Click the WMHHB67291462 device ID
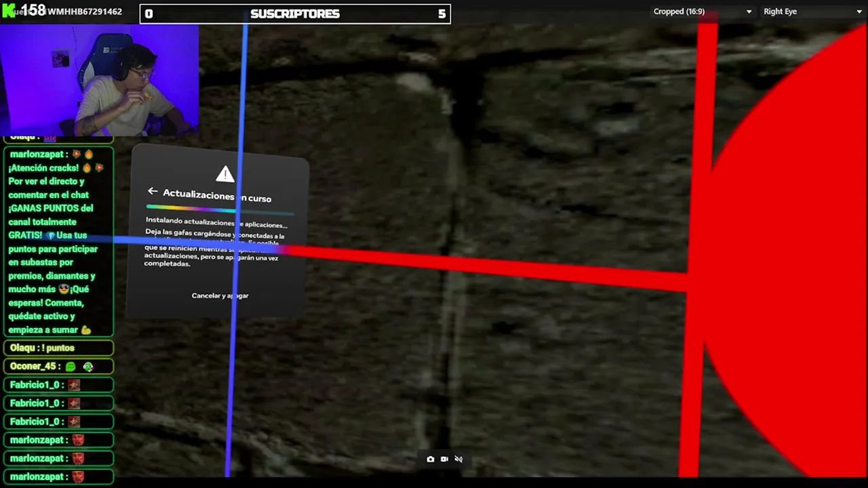The width and height of the screenshot is (868, 488). (85, 12)
